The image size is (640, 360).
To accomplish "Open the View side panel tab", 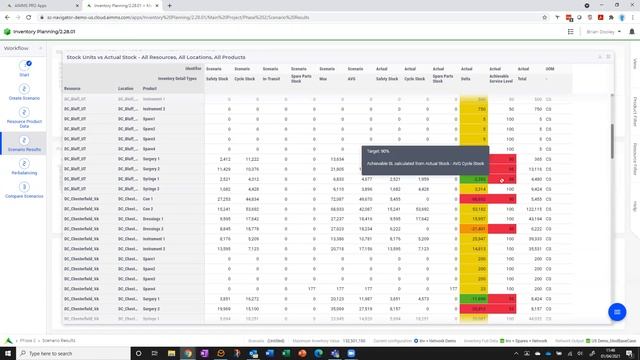I will click(635, 63).
